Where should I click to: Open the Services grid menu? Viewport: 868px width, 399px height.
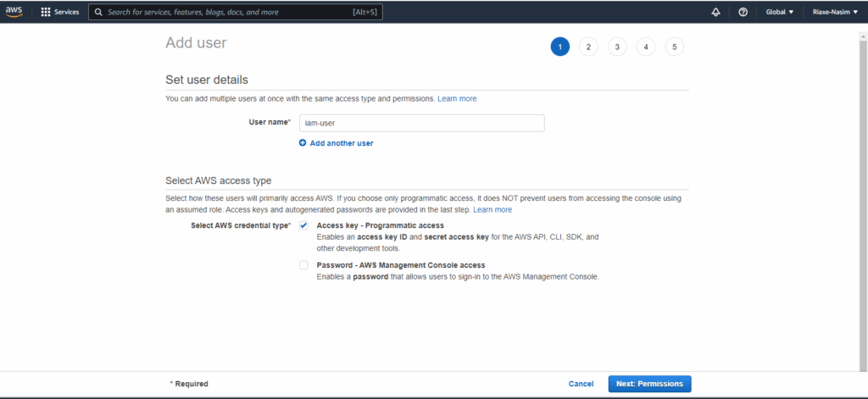(x=46, y=13)
